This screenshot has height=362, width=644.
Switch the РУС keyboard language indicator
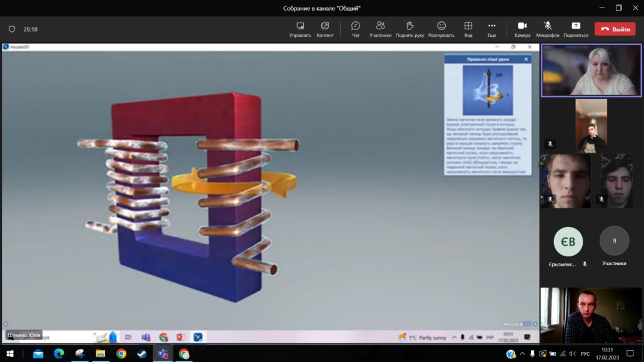(585, 354)
